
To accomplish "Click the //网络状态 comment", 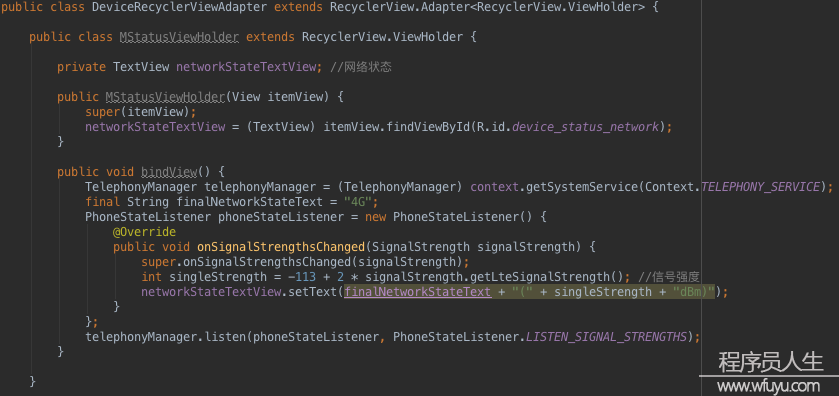I will (x=361, y=67).
